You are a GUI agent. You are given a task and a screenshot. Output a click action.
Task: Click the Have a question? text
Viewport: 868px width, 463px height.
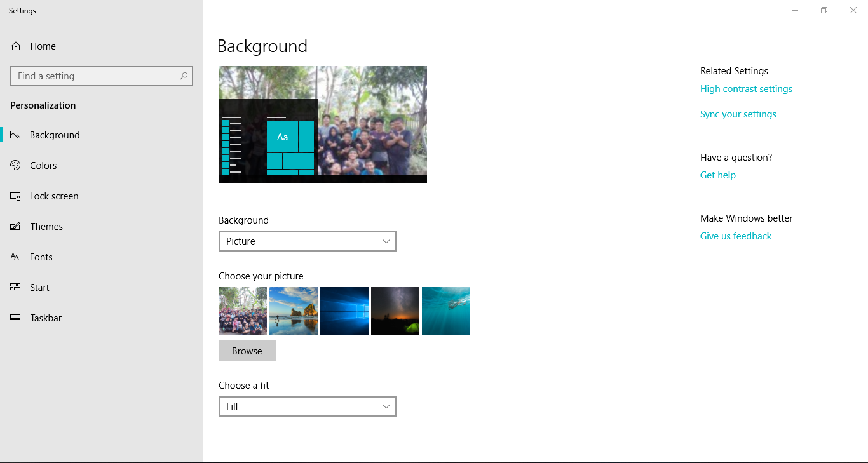(736, 158)
